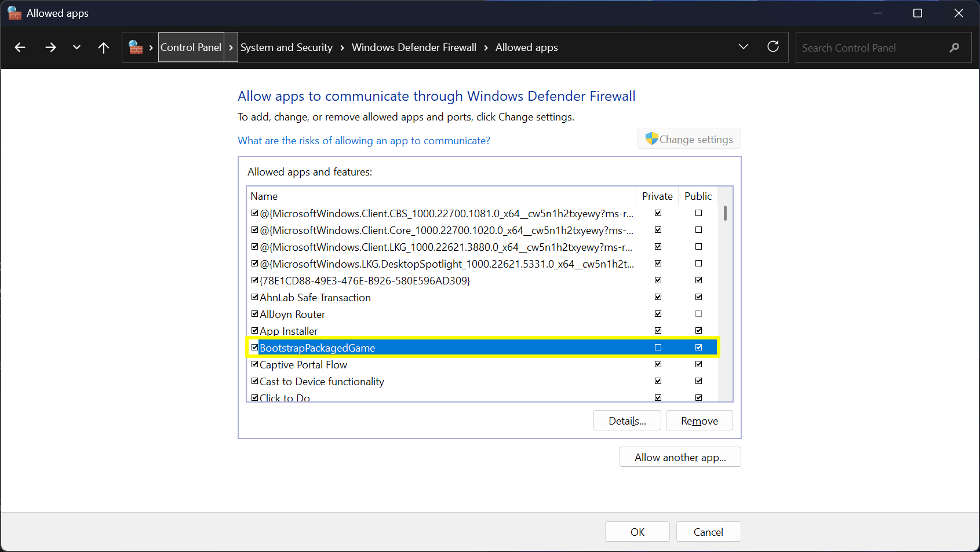Image resolution: width=980 pixels, height=552 pixels.
Task: Open Windows Defender Firewall breadcrumb
Action: click(x=414, y=47)
